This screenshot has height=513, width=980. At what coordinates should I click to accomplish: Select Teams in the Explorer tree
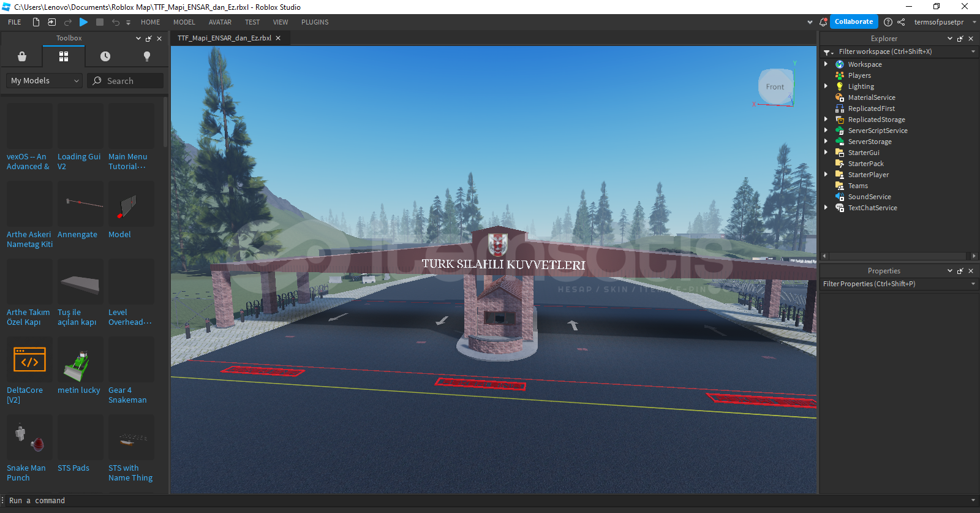(858, 186)
